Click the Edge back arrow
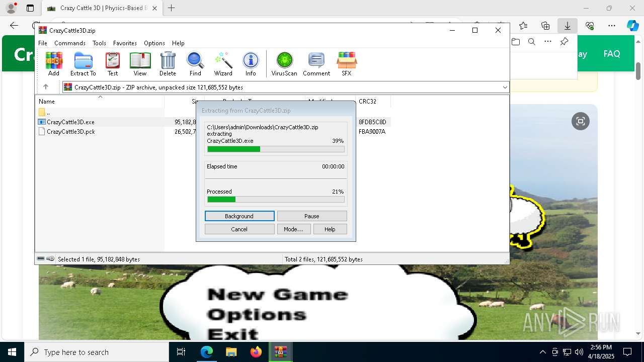Viewport: 644px width, 362px height. [x=14, y=26]
